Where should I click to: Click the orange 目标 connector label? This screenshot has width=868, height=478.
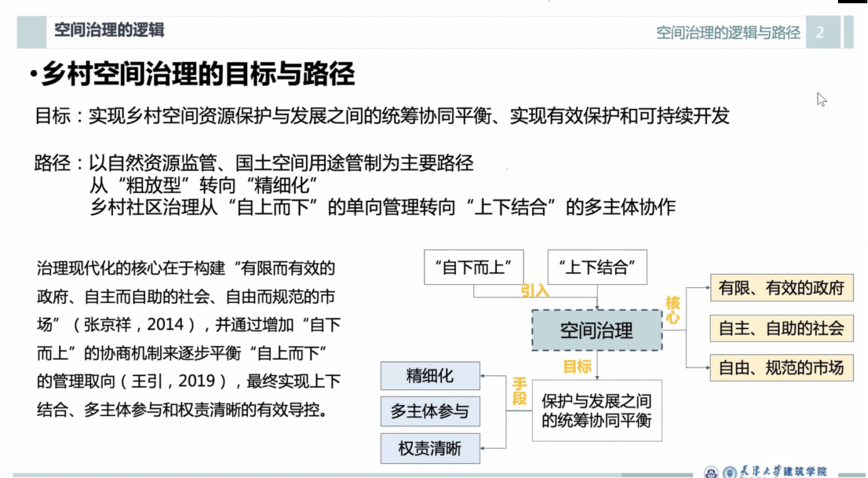[x=577, y=366]
